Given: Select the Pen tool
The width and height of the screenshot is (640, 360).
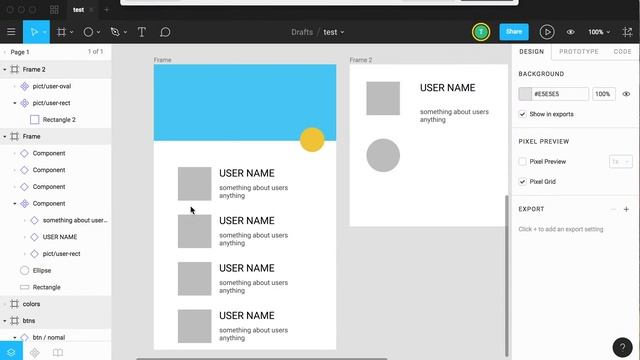Looking at the screenshot, I should [x=115, y=32].
